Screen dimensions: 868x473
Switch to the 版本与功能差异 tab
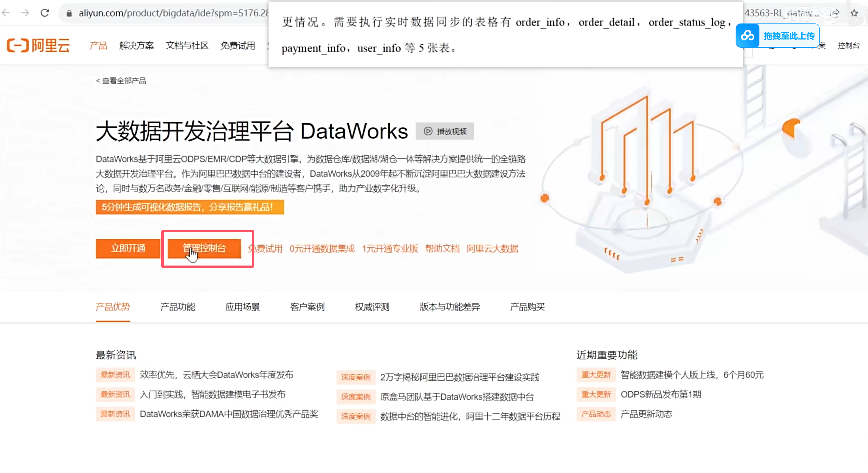coord(450,307)
